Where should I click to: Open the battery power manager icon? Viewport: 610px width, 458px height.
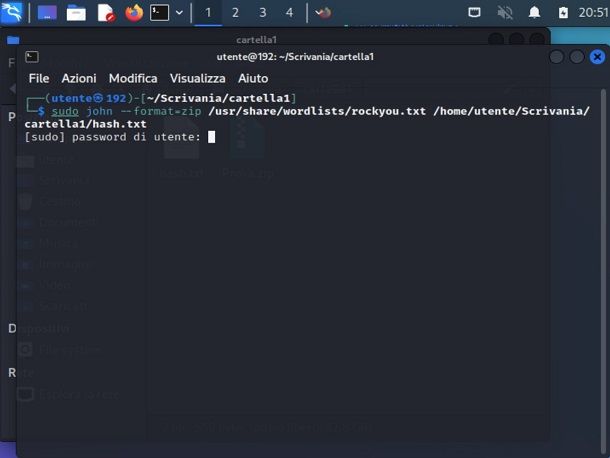point(563,13)
